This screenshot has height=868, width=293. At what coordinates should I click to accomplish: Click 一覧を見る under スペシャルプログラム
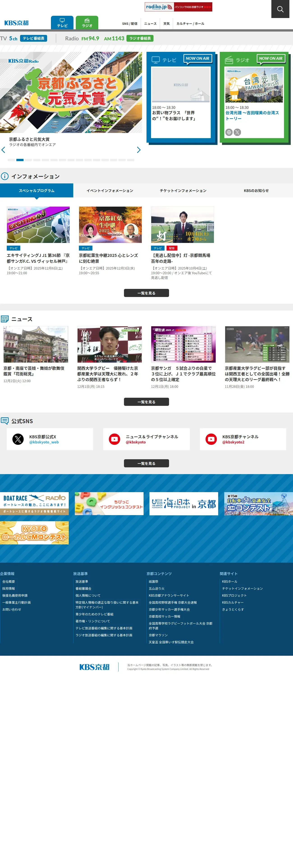(146, 293)
